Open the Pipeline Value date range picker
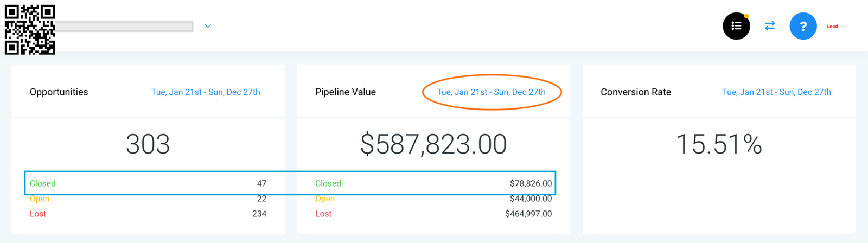This screenshot has width=868, height=243. pos(491,92)
